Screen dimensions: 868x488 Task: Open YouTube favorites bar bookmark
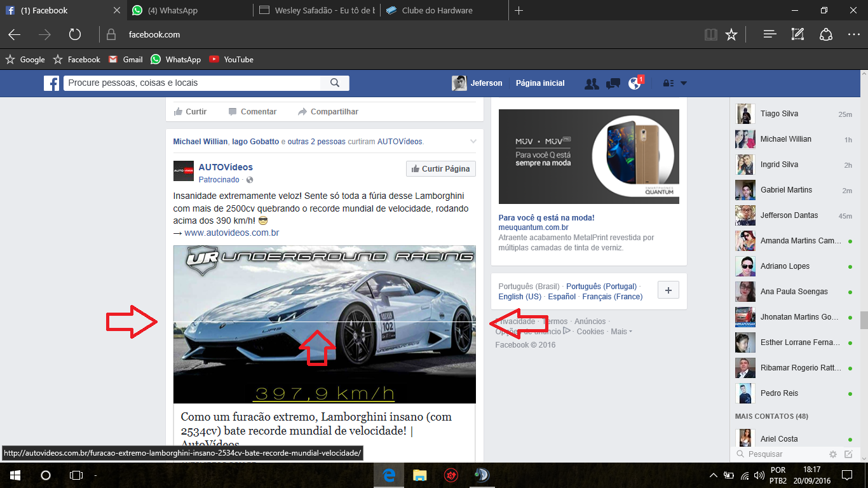point(232,60)
